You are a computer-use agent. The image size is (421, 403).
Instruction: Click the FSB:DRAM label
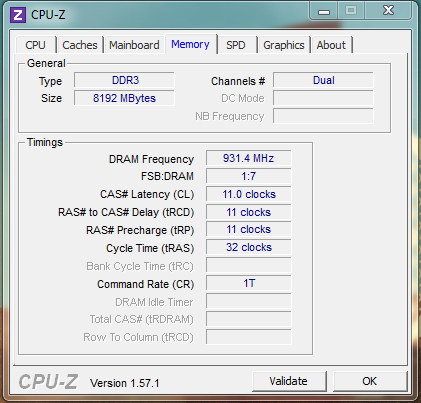tap(167, 176)
